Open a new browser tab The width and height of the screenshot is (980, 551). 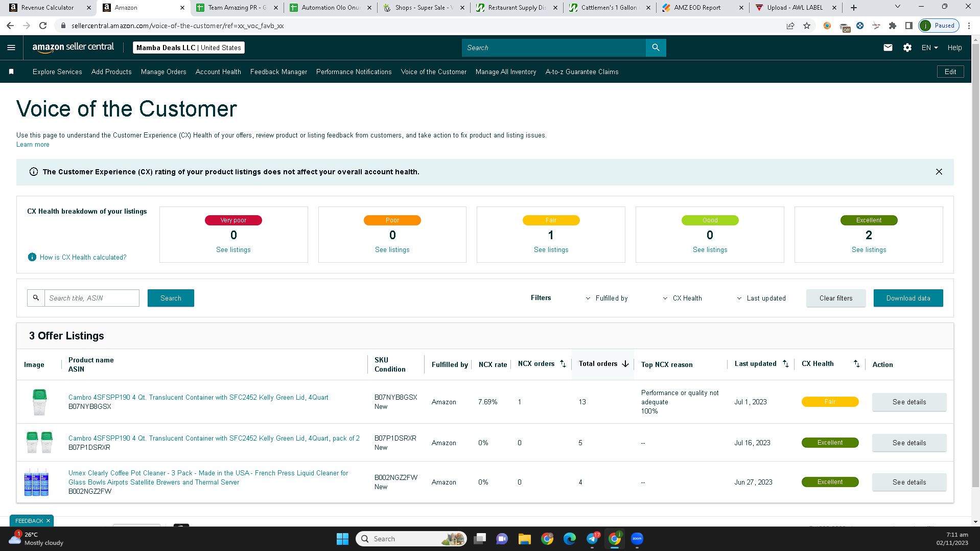coord(854,8)
